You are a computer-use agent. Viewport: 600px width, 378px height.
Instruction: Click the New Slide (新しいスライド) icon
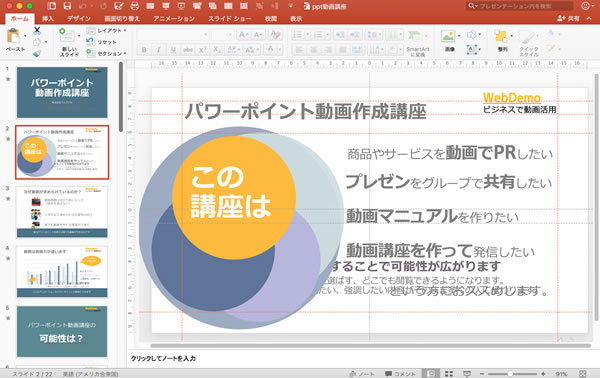coord(67,35)
